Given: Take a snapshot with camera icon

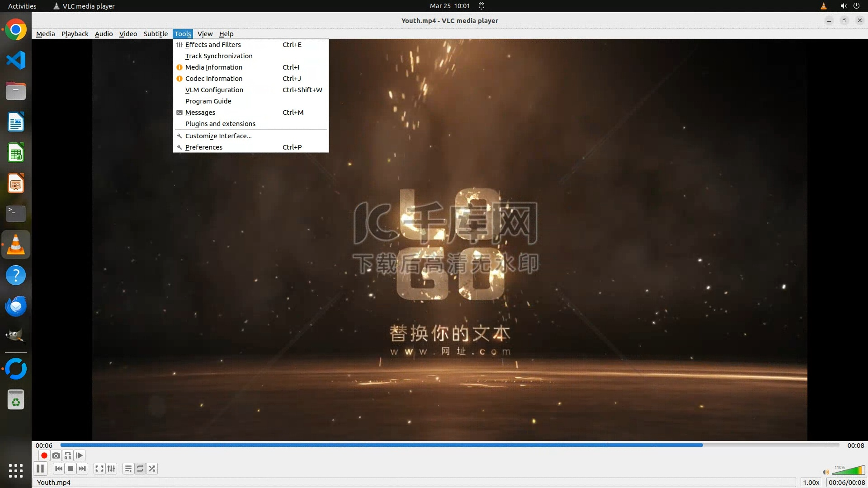Looking at the screenshot, I should point(56,455).
